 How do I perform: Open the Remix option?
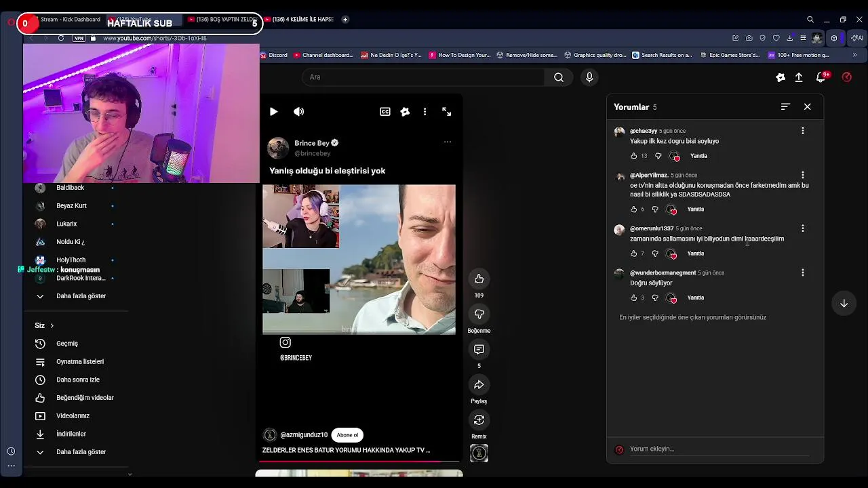tap(479, 420)
